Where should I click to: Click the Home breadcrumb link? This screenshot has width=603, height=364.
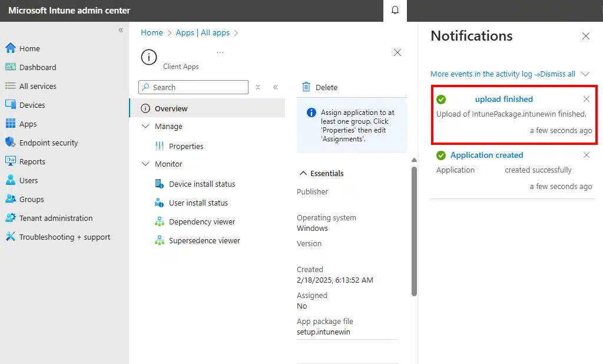click(151, 33)
